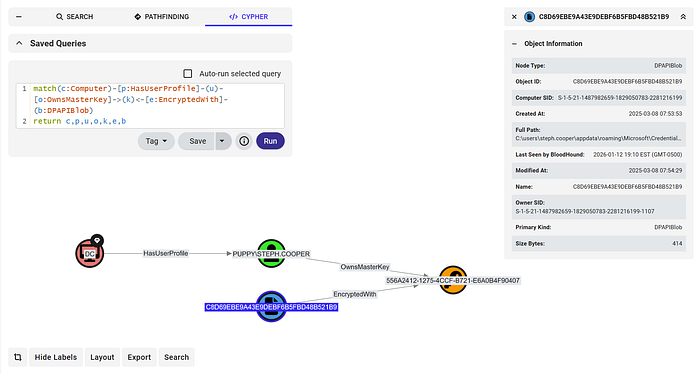Run the Cypher query
The image size is (700, 374).
click(x=270, y=141)
